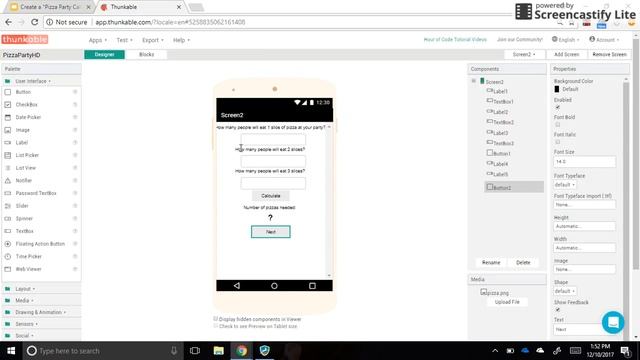
Task: Open help info for Button component
Action: point(75,92)
